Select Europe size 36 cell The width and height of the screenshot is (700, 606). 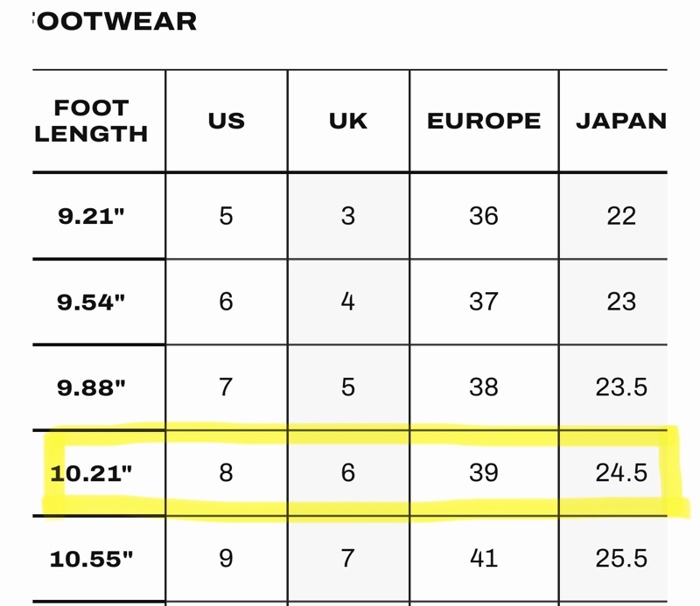click(484, 216)
